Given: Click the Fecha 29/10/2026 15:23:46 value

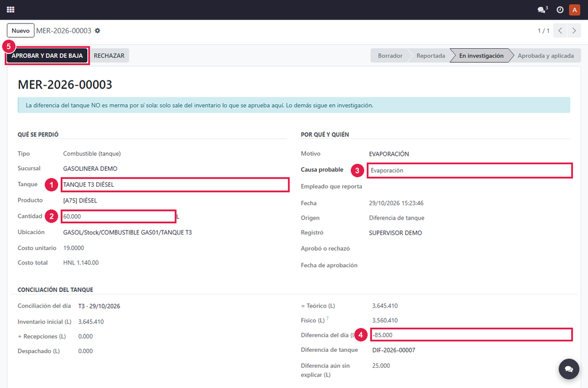Looking at the screenshot, I should click(x=396, y=203).
